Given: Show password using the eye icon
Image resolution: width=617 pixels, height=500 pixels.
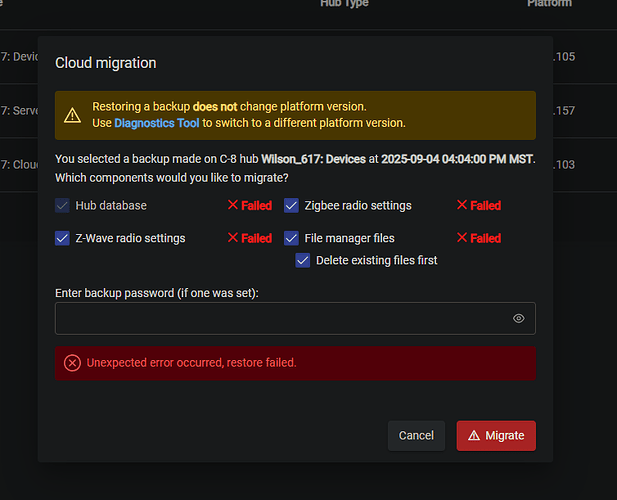Looking at the screenshot, I should point(519,318).
